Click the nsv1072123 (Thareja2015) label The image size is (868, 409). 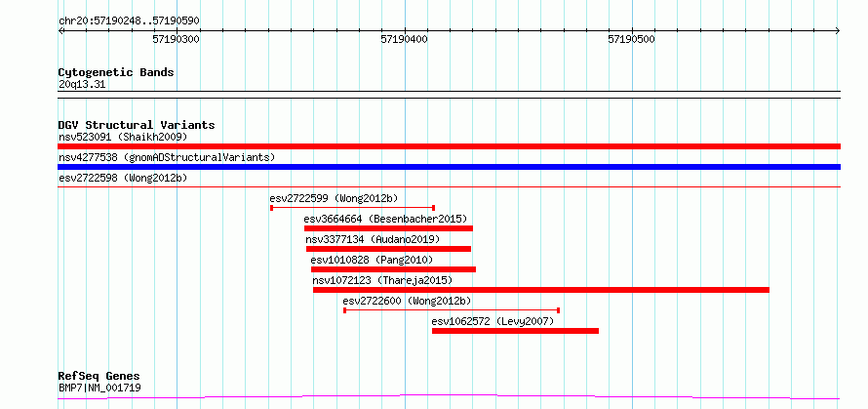click(x=382, y=280)
